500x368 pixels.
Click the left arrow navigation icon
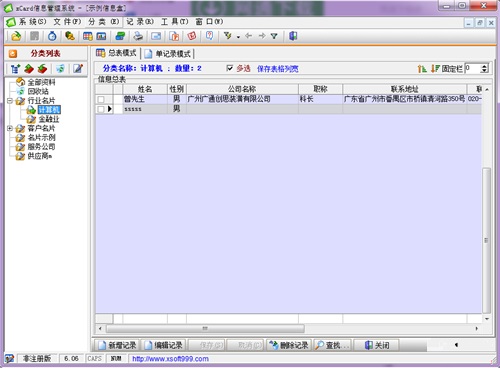click(x=248, y=36)
